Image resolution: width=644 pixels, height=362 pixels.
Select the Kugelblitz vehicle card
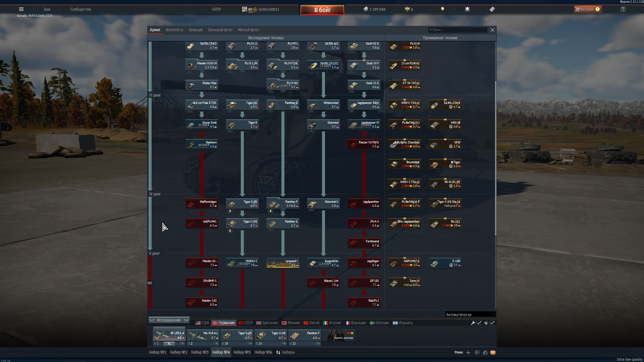(x=323, y=263)
